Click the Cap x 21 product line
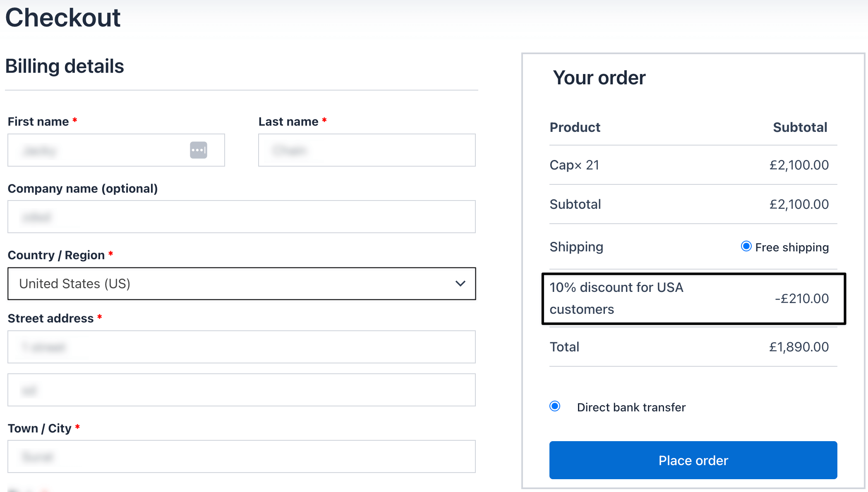Image resolution: width=868 pixels, height=492 pixels. click(x=574, y=165)
